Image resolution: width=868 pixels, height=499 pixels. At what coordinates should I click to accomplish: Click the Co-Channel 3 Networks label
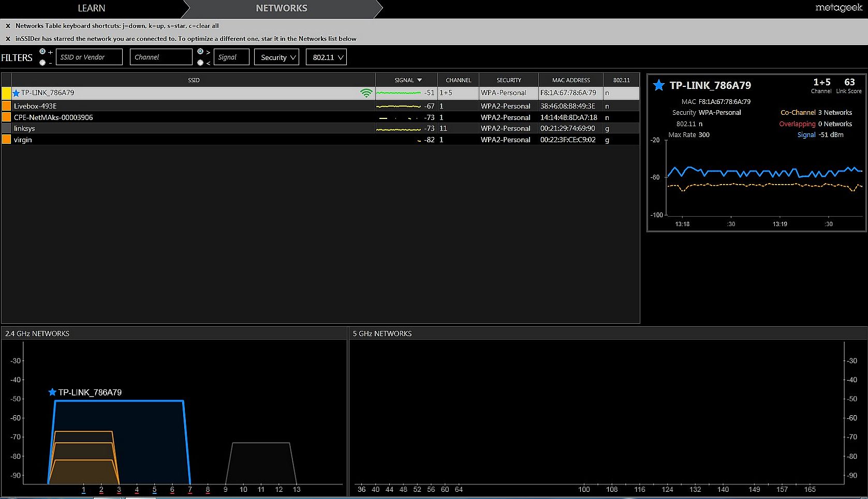click(x=816, y=112)
